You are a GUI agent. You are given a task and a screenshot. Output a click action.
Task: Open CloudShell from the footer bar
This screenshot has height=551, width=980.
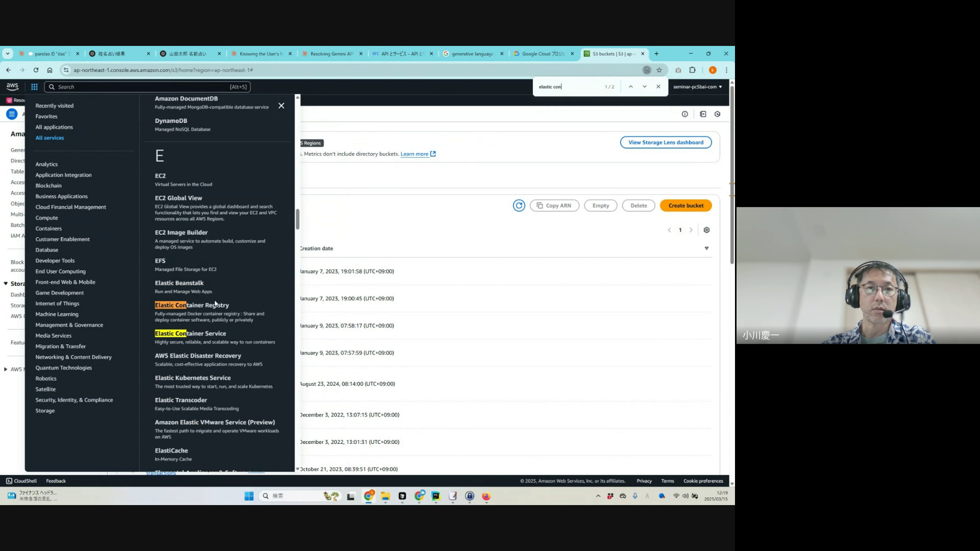pos(21,481)
